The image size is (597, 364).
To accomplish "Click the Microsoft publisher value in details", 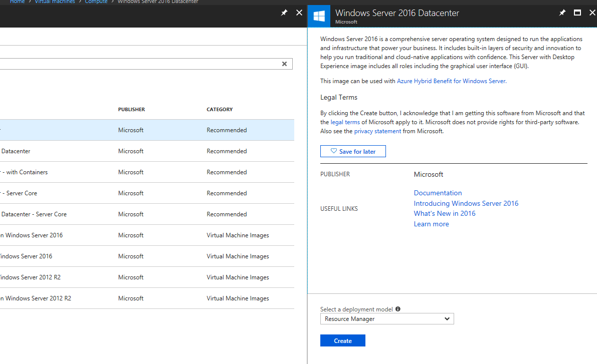I will tap(429, 174).
